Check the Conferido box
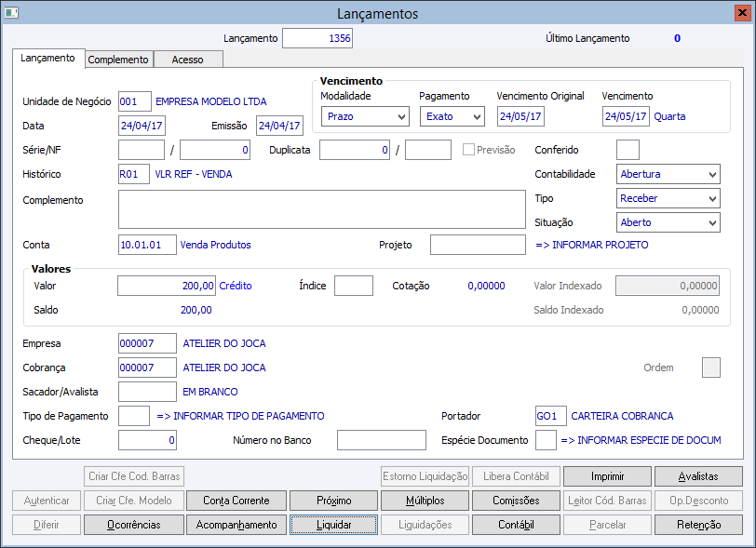756x548 pixels. pyautogui.click(x=628, y=150)
